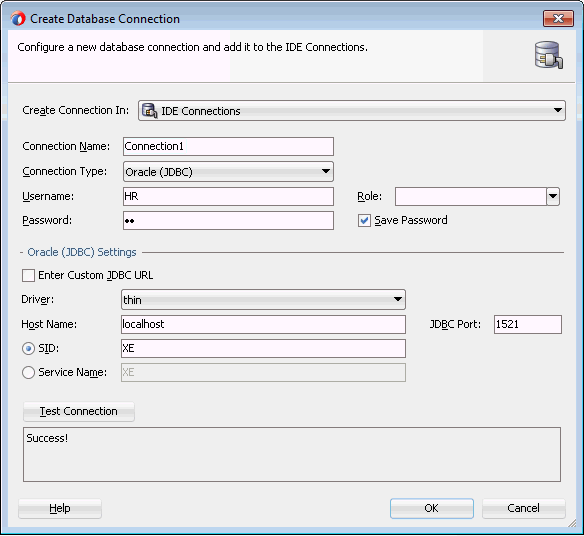Focus the Host Name field containing localhost
Image resolution: width=584 pixels, height=536 pixels.
(x=263, y=324)
